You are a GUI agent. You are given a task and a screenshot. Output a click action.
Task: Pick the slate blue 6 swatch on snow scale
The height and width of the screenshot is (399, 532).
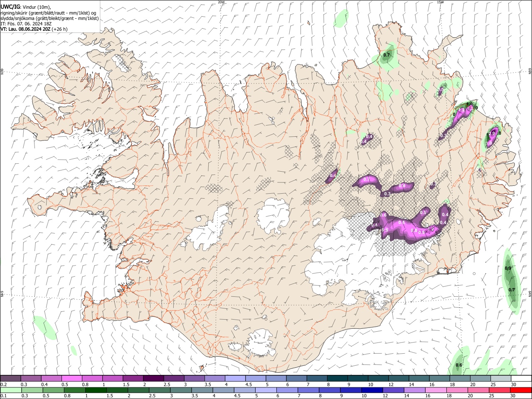[x=296, y=379]
